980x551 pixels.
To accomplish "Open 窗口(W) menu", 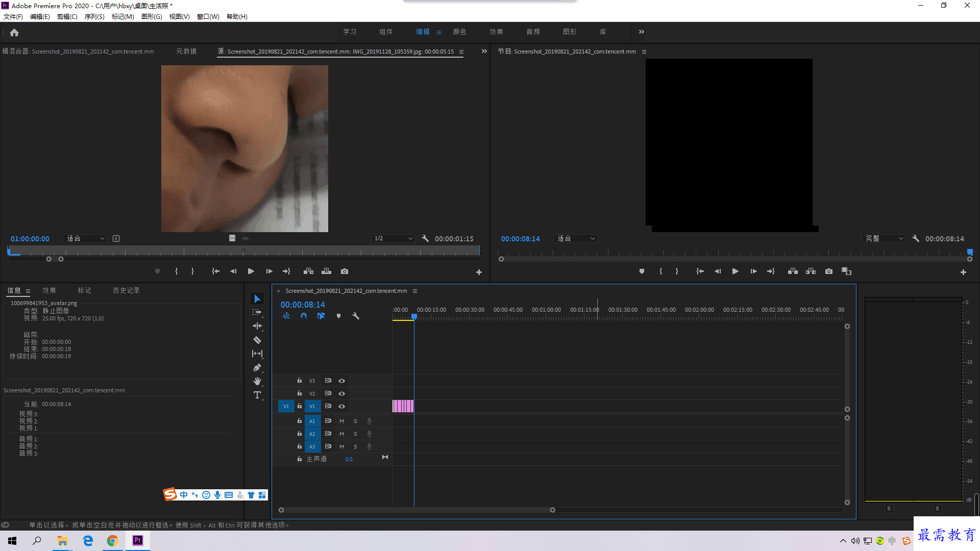I will point(208,16).
